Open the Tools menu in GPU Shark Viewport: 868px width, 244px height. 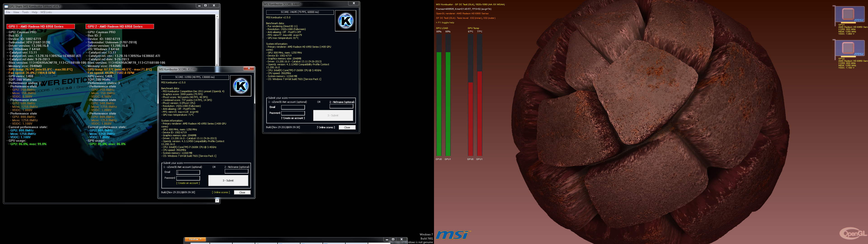26,12
